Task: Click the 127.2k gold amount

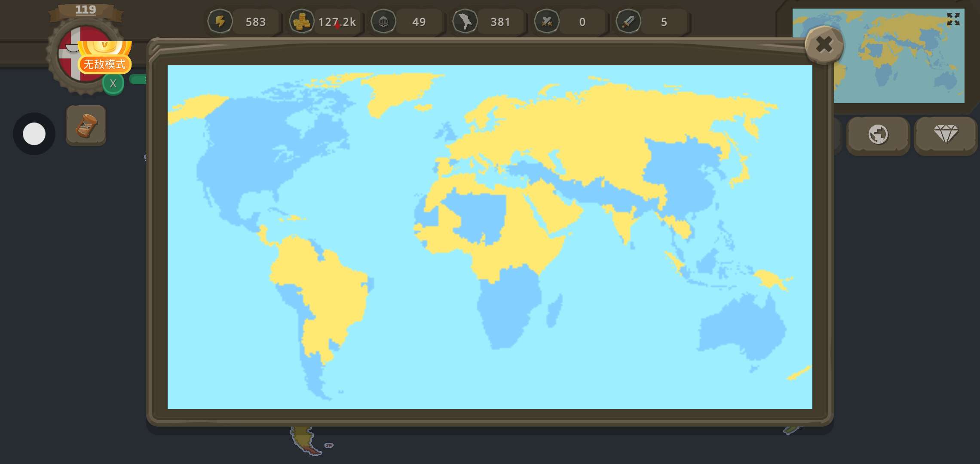Action: tap(337, 21)
